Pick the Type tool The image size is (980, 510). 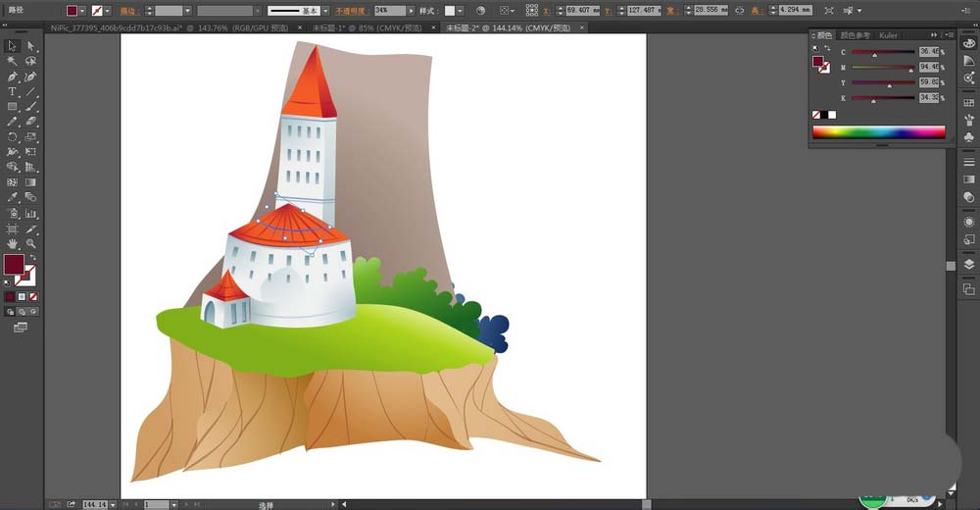pyautogui.click(x=12, y=91)
